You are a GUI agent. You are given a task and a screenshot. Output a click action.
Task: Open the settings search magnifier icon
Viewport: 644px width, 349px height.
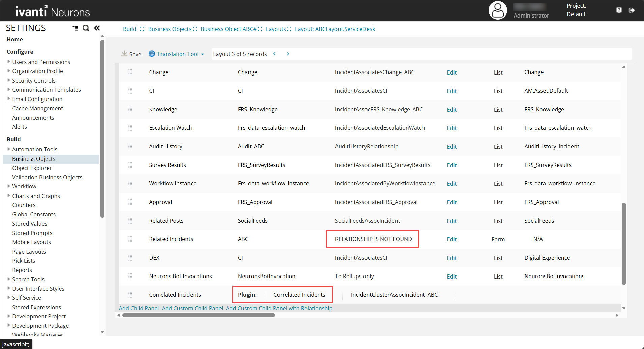[x=86, y=28]
